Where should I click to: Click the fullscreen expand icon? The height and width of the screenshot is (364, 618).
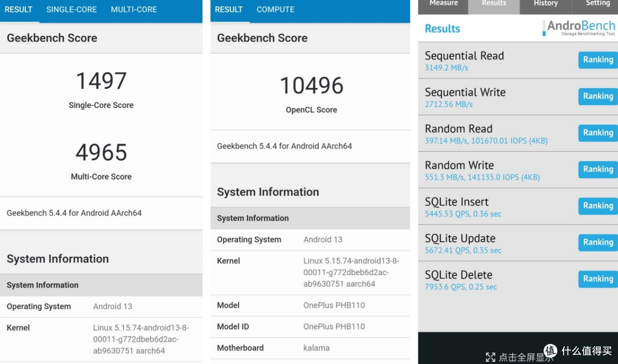pos(490,357)
